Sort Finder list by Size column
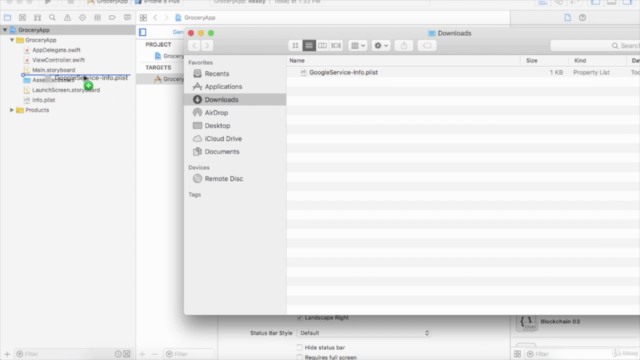 (x=544, y=60)
